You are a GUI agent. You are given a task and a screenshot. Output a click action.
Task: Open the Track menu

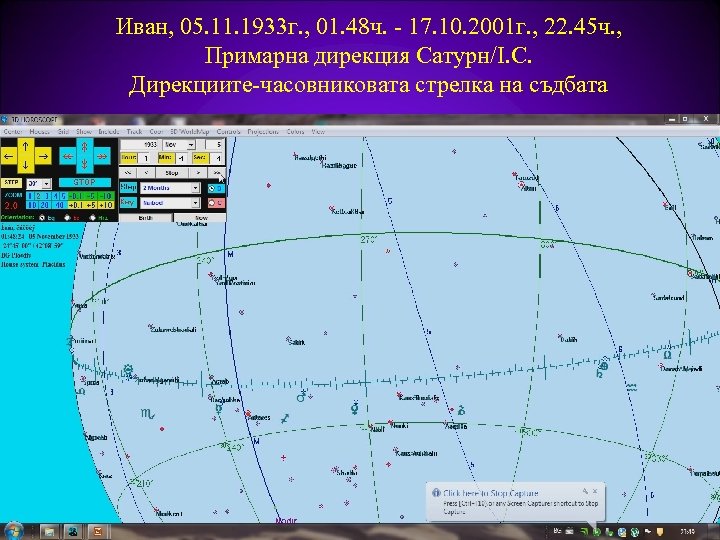[134, 132]
